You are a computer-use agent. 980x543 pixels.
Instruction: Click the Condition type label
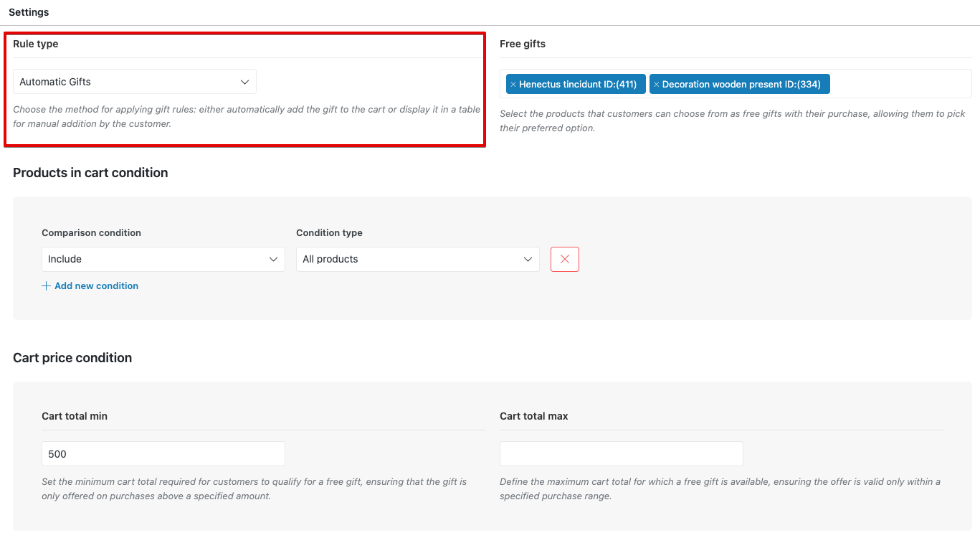click(x=329, y=233)
